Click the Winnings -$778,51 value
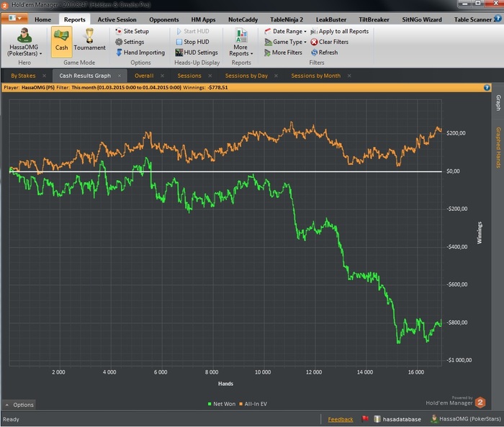 coord(218,87)
